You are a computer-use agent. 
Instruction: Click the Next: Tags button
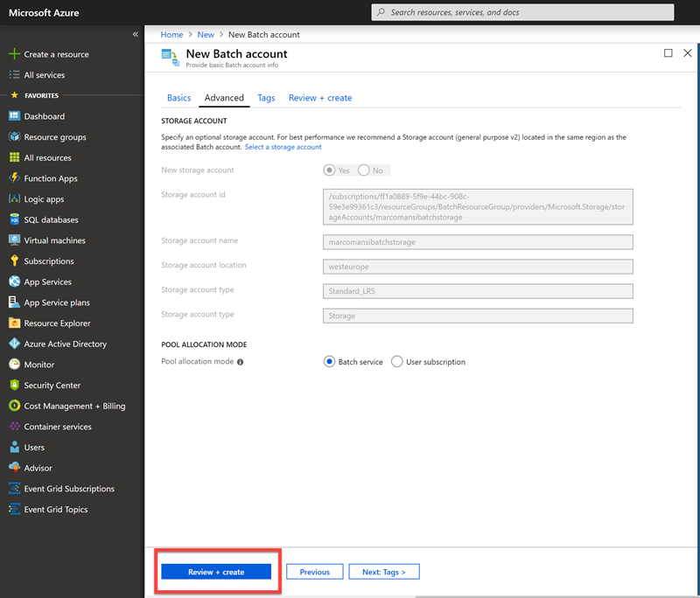pyautogui.click(x=384, y=572)
